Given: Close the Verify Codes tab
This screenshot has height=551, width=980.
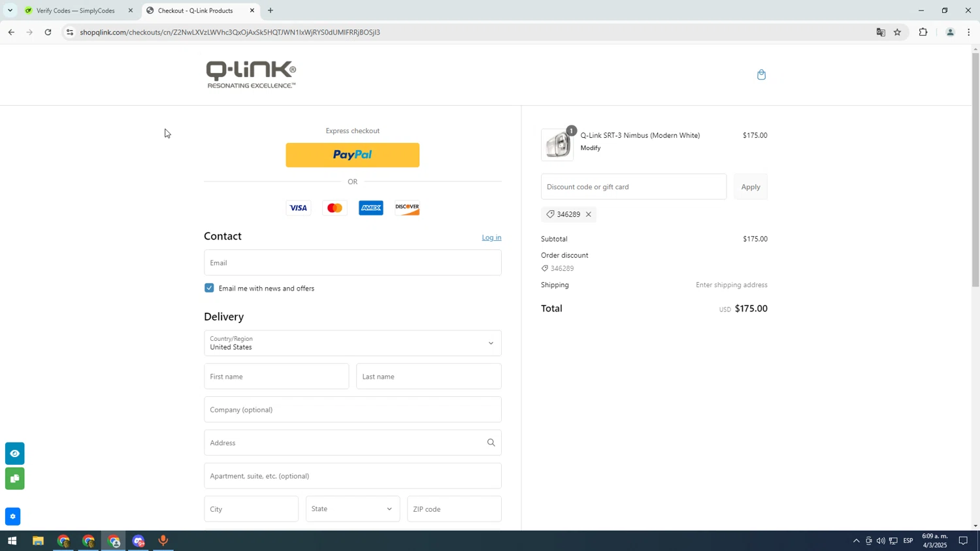Looking at the screenshot, I should tap(131, 10).
